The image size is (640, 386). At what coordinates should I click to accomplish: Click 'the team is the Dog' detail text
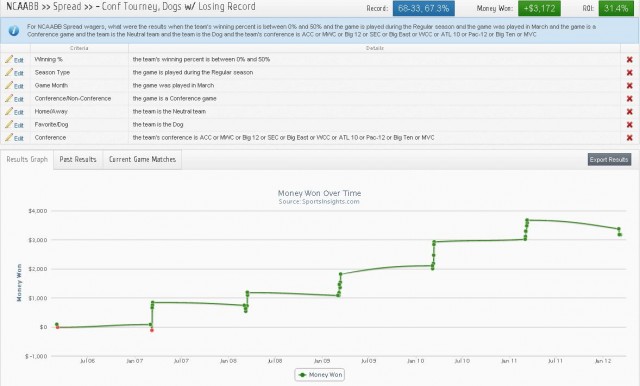(158, 125)
